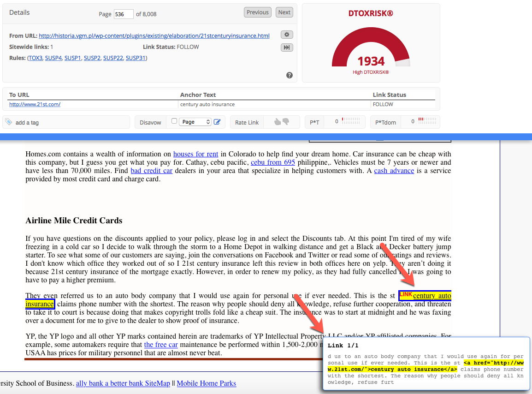This screenshot has height=394, width=532.
Task: Open 'ally bank a better bank SiteMap' link
Action: click(123, 383)
